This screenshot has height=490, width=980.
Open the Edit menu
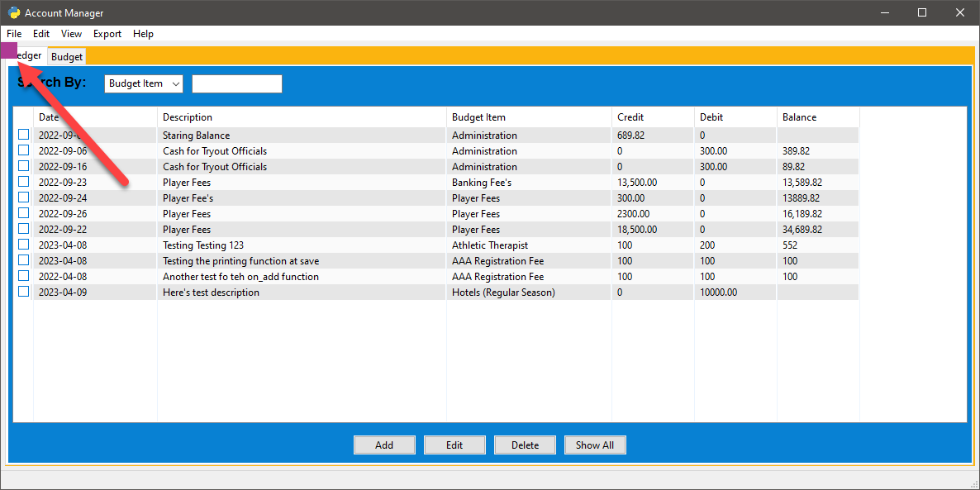(x=41, y=34)
